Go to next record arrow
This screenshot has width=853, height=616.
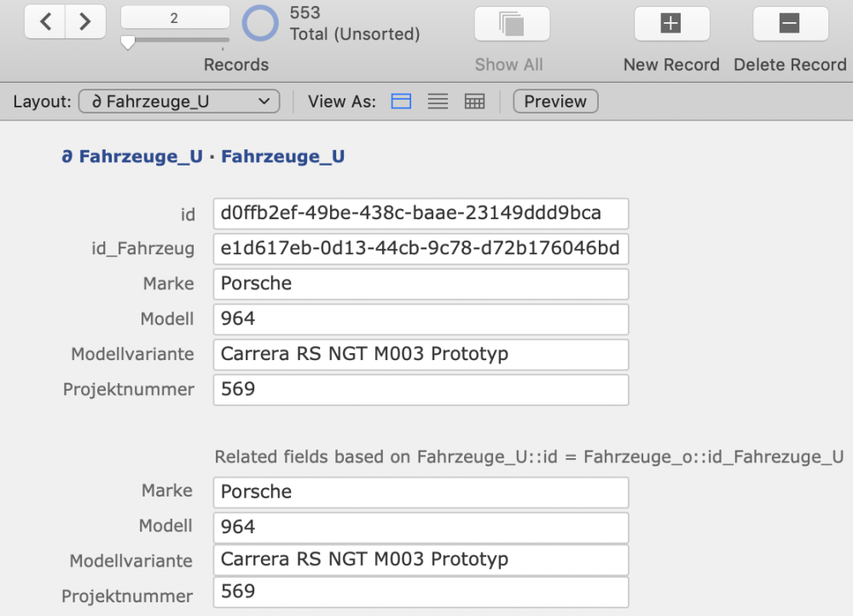tap(85, 22)
